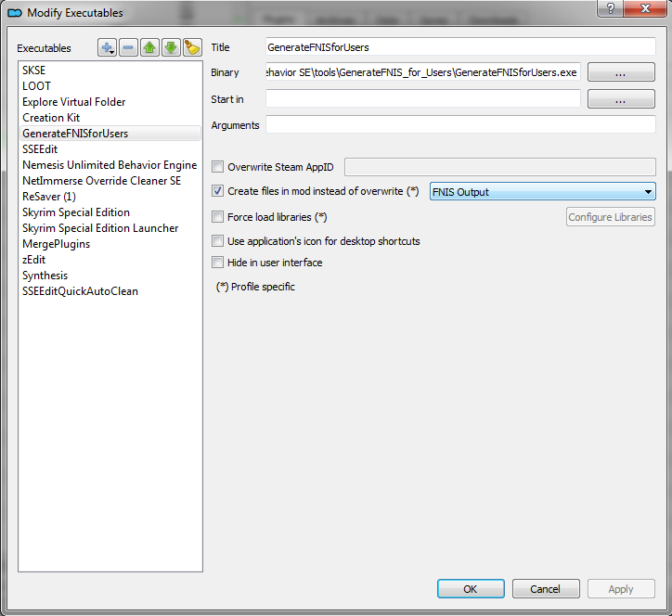Click the Binary path field
The height and width of the screenshot is (616, 672).
[x=423, y=72]
